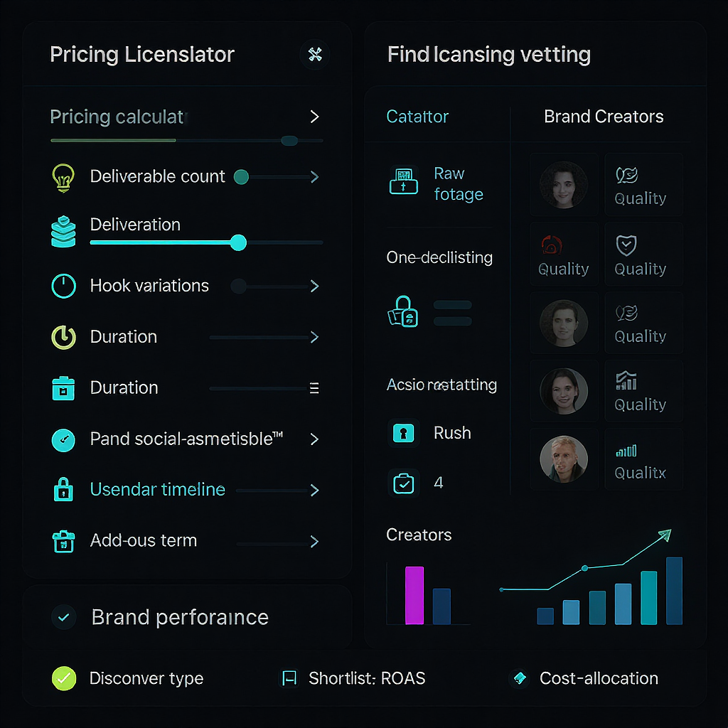Click the stacked layers icon beside Deliveration
Viewport: 728px width, 728px height.
coord(63,231)
